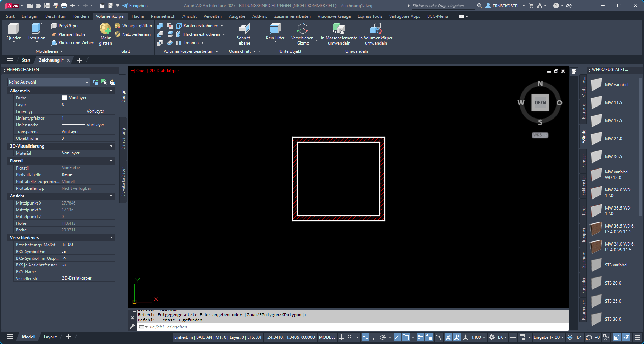
Task: Toggle MODELL space button
Action: 327,337
